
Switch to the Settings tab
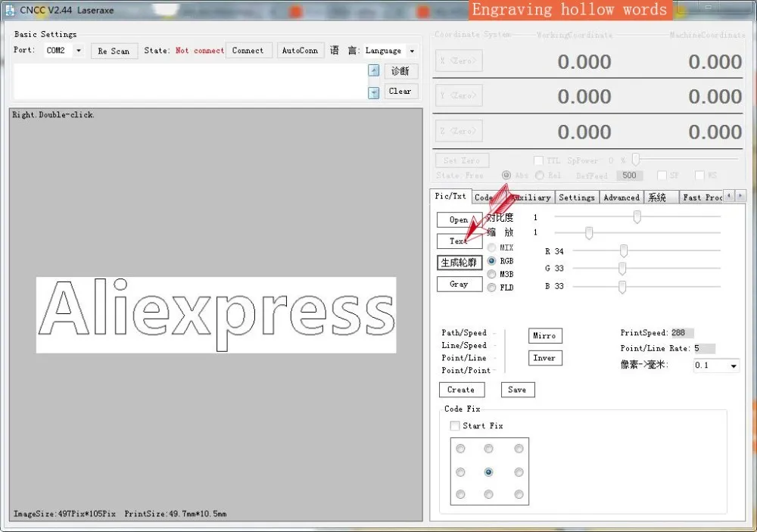point(576,197)
